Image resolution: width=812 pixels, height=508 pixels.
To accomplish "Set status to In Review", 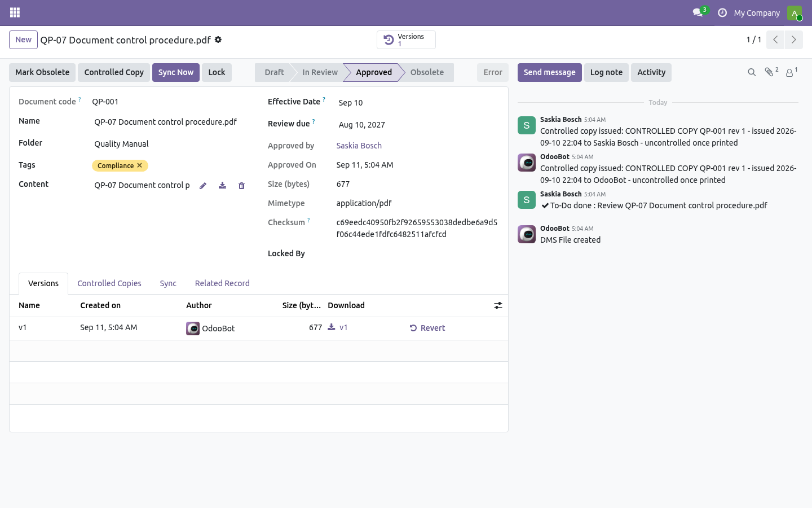I will (x=320, y=72).
